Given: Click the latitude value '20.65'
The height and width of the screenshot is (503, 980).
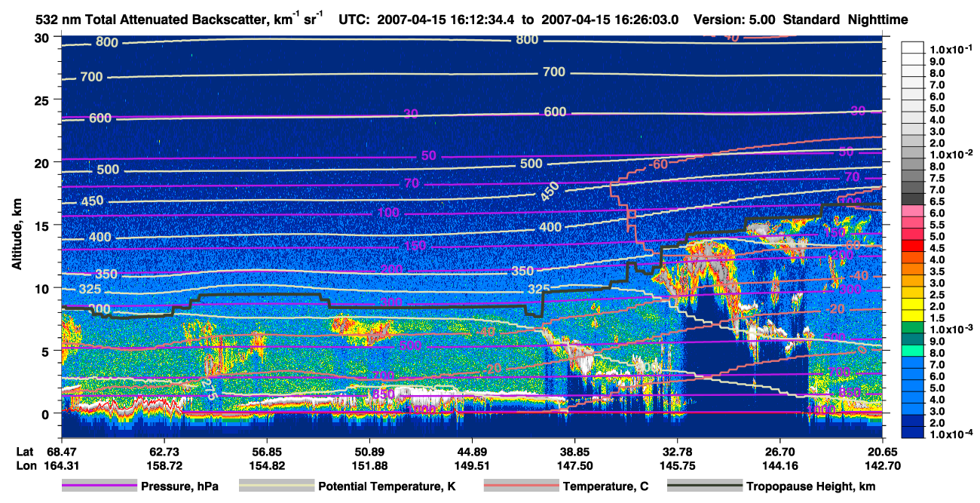Looking at the screenshot, I should click(x=884, y=451).
